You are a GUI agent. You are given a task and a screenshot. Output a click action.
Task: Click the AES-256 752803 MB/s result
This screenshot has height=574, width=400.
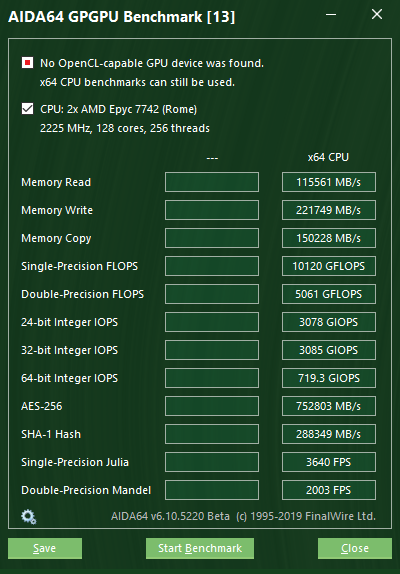(329, 406)
